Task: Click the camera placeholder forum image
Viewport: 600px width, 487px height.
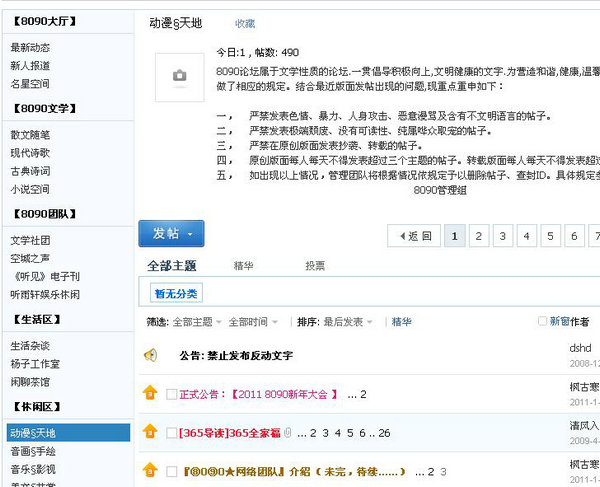Action: [179, 77]
